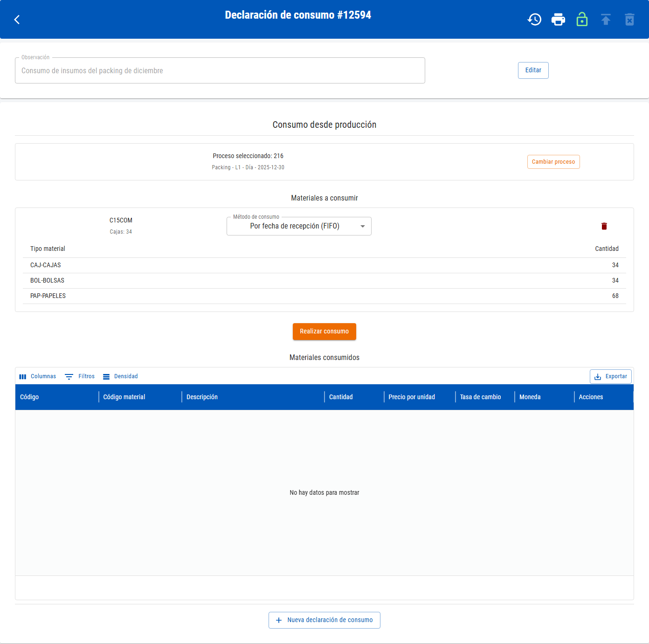Click Cambiar proceso button
Screen dimensions: 649x644
[x=553, y=162]
